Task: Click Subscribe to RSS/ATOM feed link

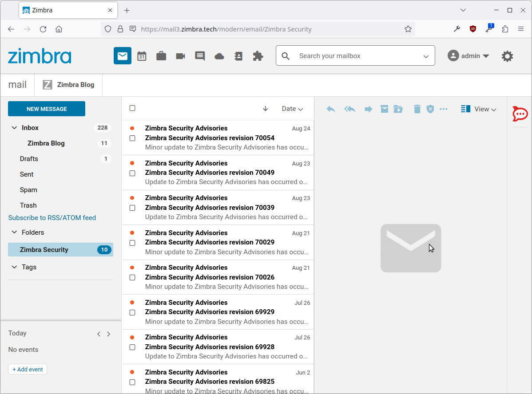Action: (52, 218)
